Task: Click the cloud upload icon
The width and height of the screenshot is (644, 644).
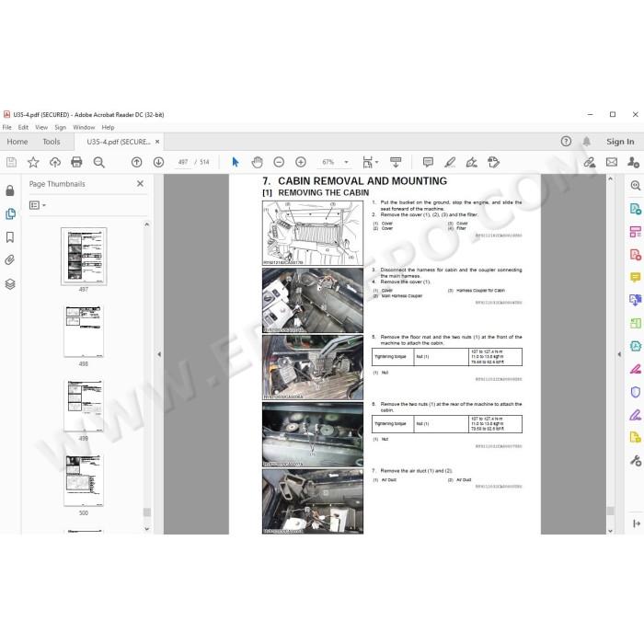Action: [x=55, y=162]
